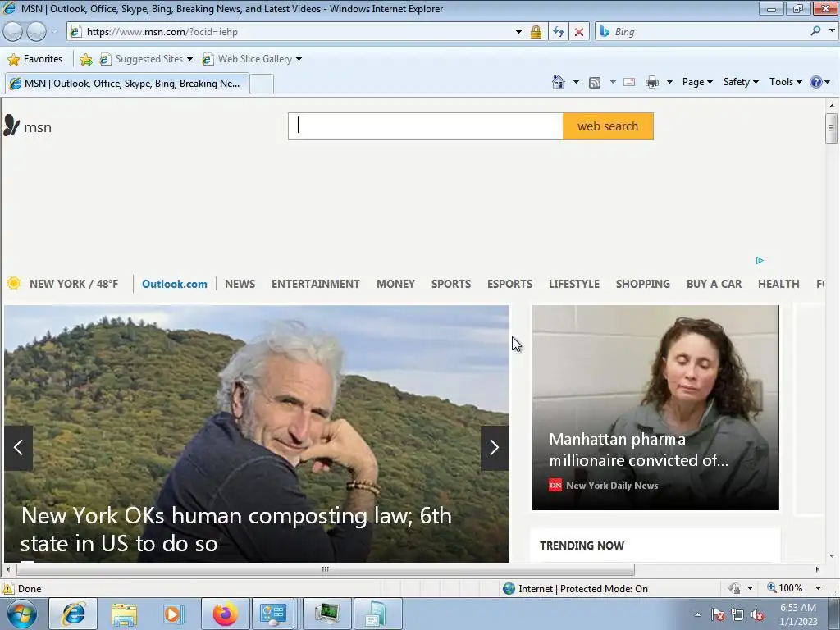Click the RSS feeds icon
840x630 pixels.
(595, 82)
